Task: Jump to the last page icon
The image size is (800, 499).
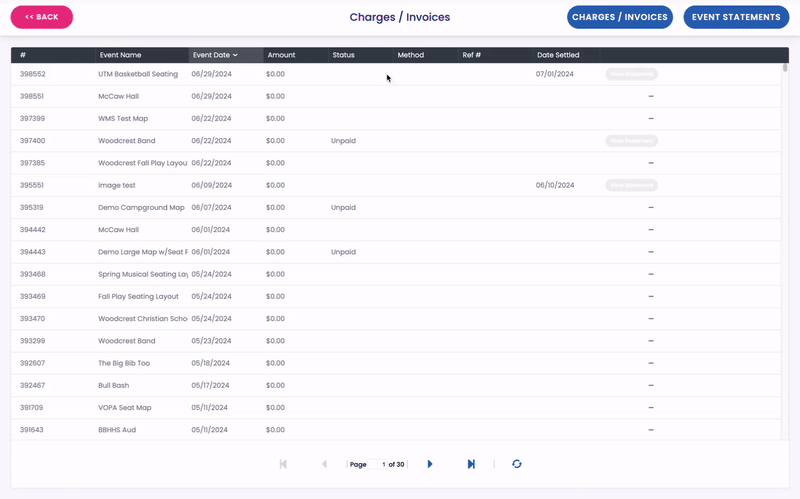Action: point(471,464)
